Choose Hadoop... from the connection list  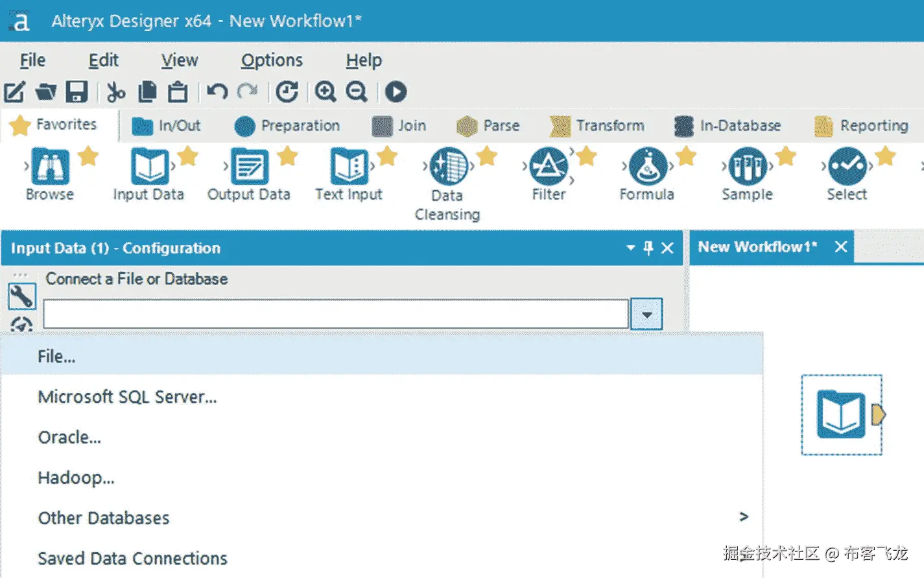pyautogui.click(x=382, y=477)
